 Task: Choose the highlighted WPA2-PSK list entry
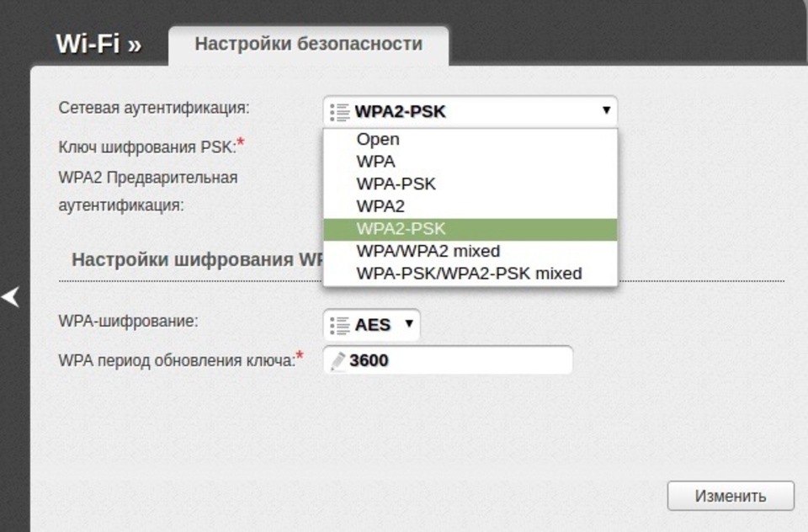(x=401, y=229)
